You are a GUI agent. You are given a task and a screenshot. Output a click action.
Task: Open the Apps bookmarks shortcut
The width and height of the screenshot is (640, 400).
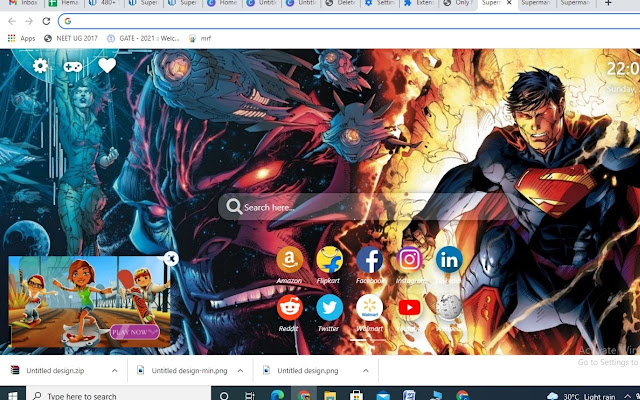[x=22, y=38]
